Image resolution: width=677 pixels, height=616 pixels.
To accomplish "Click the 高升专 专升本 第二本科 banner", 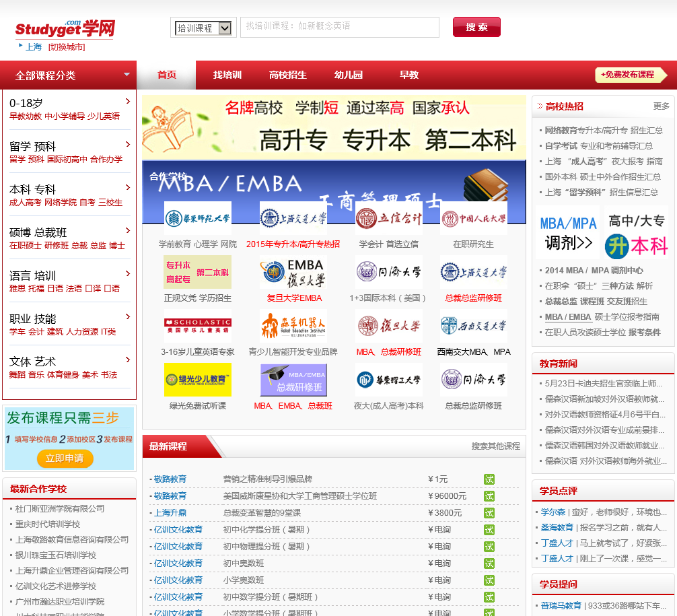I will point(334,127).
